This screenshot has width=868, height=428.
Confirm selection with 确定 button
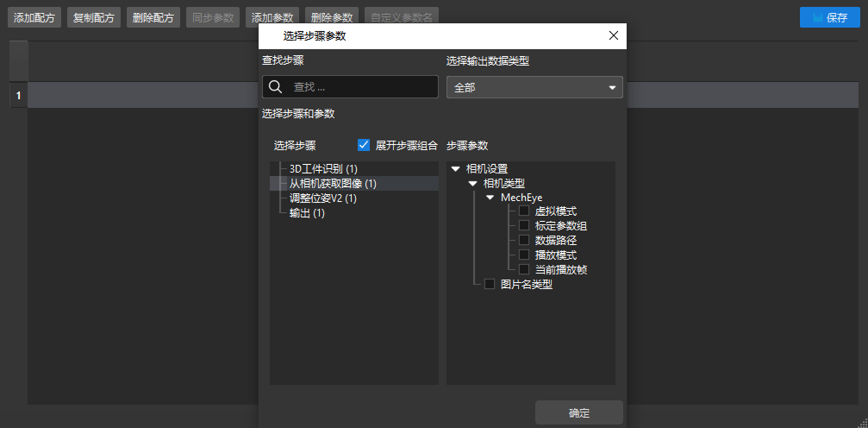(579, 413)
